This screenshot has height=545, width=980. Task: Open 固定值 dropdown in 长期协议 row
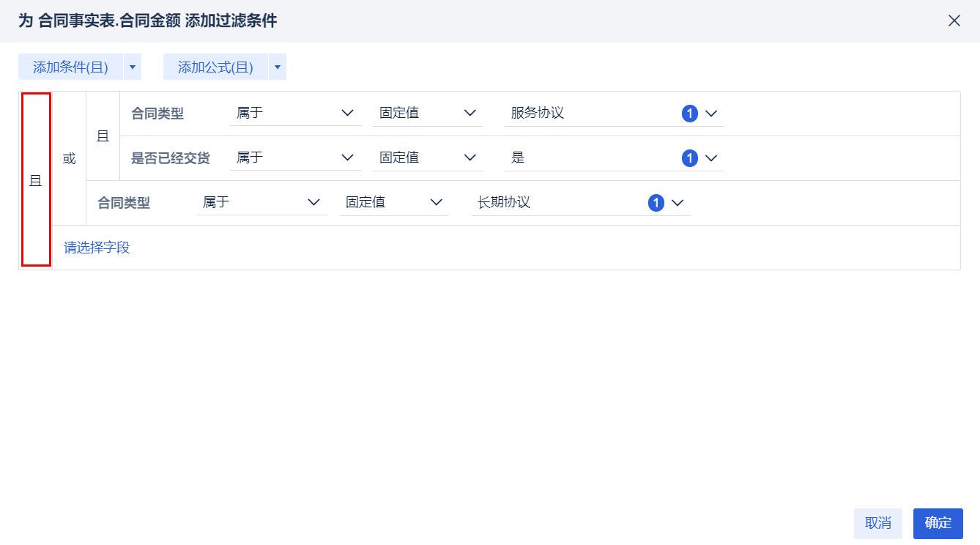pyautogui.click(x=393, y=202)
